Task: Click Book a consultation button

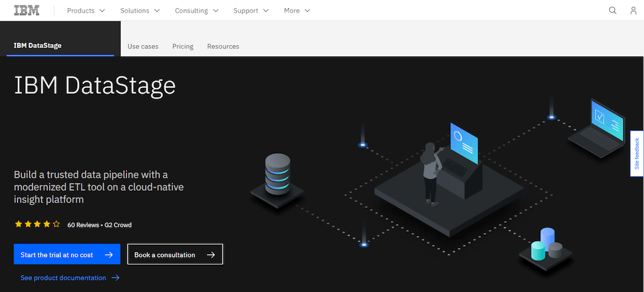Action: click(175, 254)
